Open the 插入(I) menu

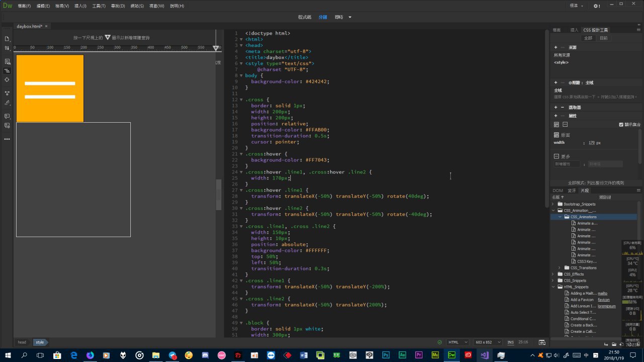[80, 6]
